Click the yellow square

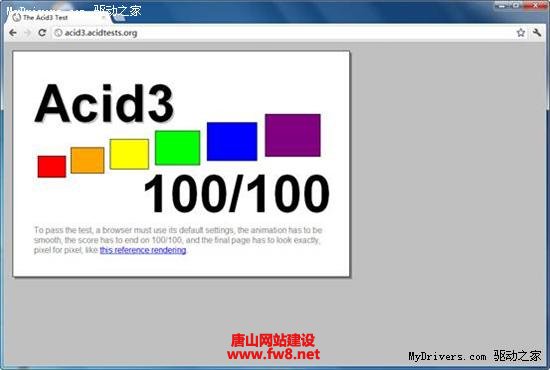tap(129, 154)
